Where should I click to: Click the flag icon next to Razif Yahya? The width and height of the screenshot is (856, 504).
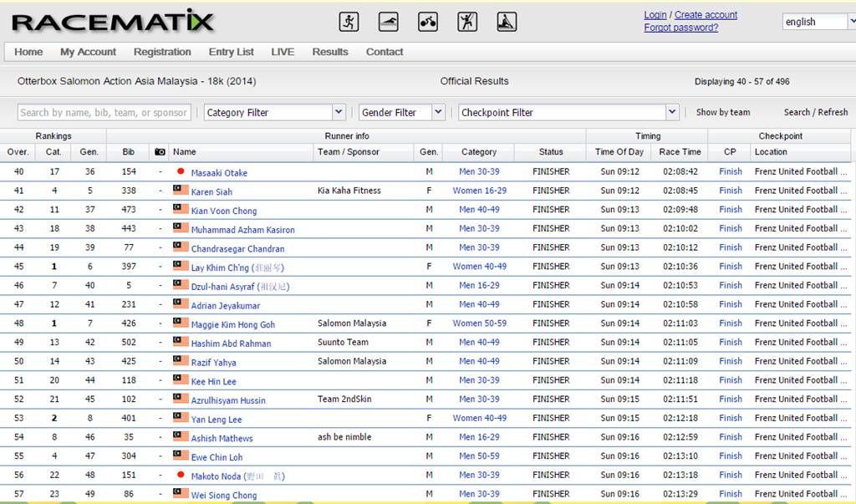click(181, 360)
